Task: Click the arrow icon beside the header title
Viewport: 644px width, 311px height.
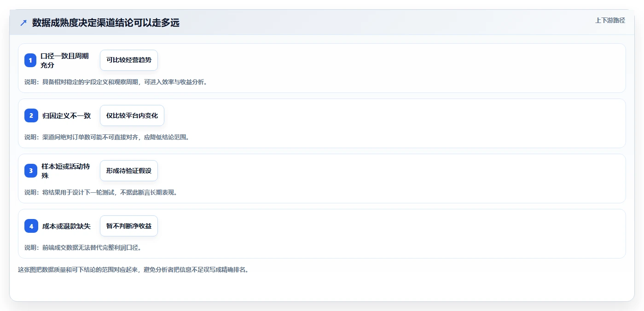Action: click(x=23, y=23)
